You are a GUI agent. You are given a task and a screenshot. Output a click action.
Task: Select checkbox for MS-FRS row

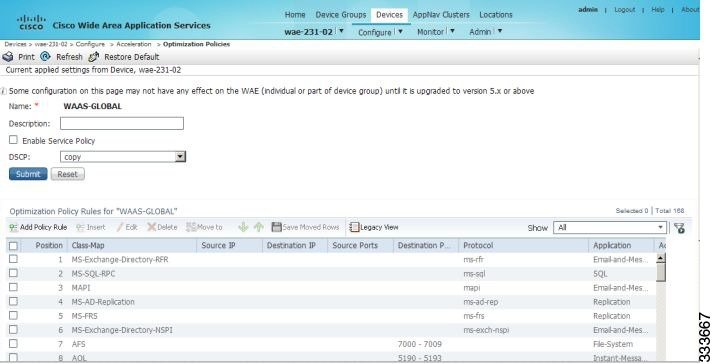(13, 316)
